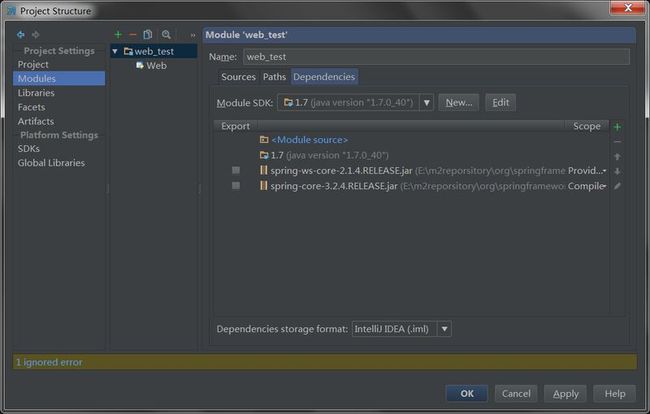Screen dimensions: 650x414
Task: Move dependency up arrow
Action: [x=617, y=157]
